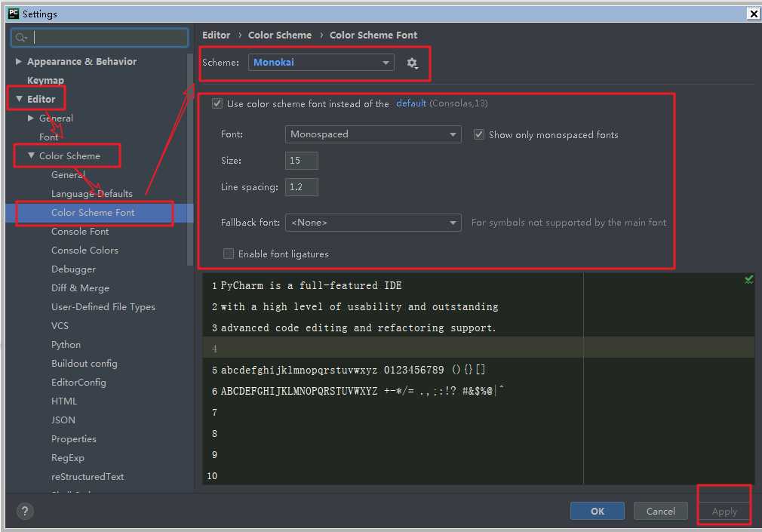Toggle use color scheme font checkbox

217,103
